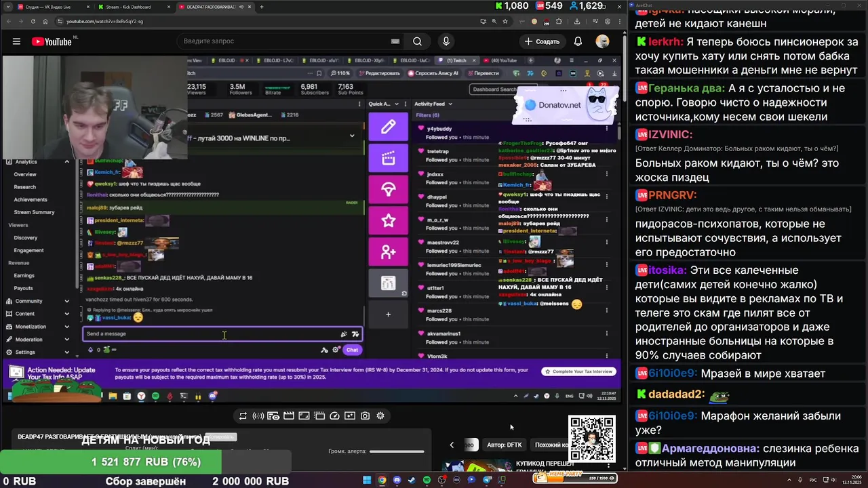
Task: Expand the Settings sidebar section
Action: [66, 352]
